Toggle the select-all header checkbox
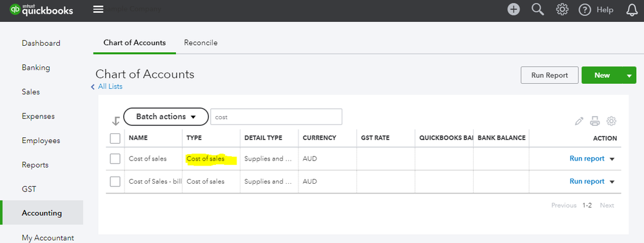This screenshot has height=243, width=644. 115,139
